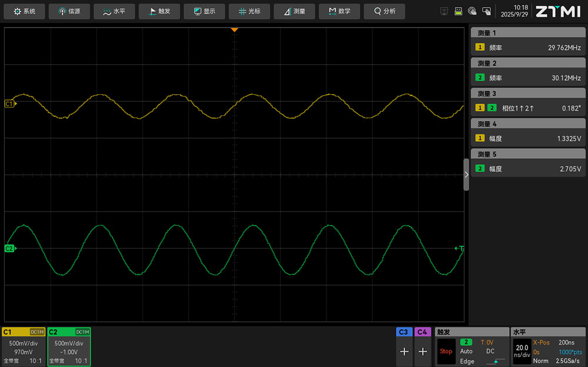Click the touch screen lock icon
Screen dimensions: 588x367
pos(486,11)
